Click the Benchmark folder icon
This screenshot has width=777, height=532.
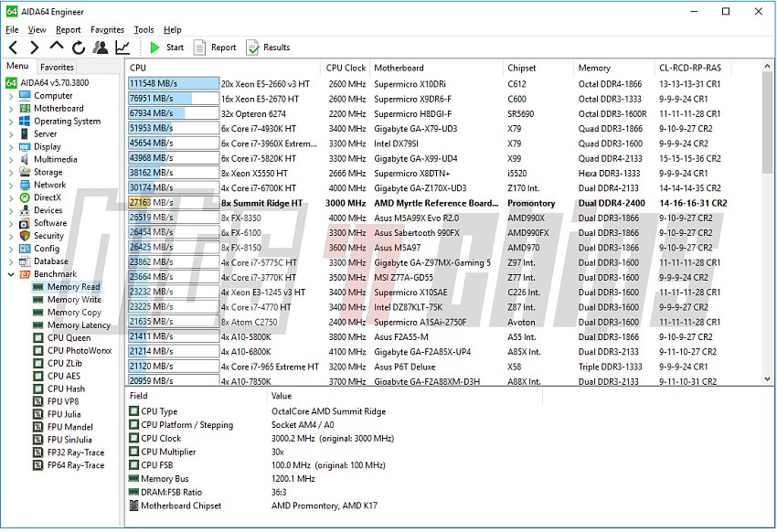tap(25, 274)
